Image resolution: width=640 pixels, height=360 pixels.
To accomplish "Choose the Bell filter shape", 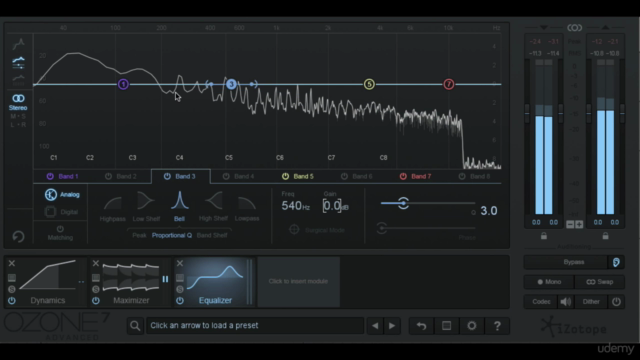I will coord(180,207).
